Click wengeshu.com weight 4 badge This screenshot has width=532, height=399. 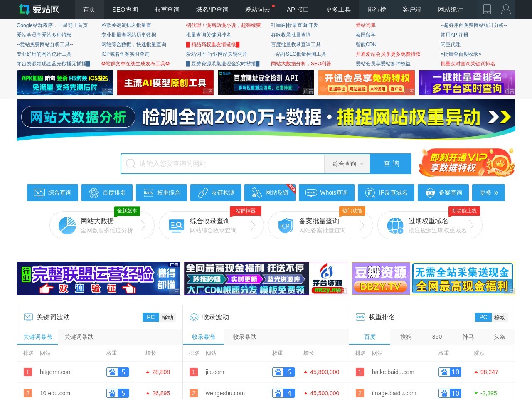pyautogui.click(x=283, y=393)
